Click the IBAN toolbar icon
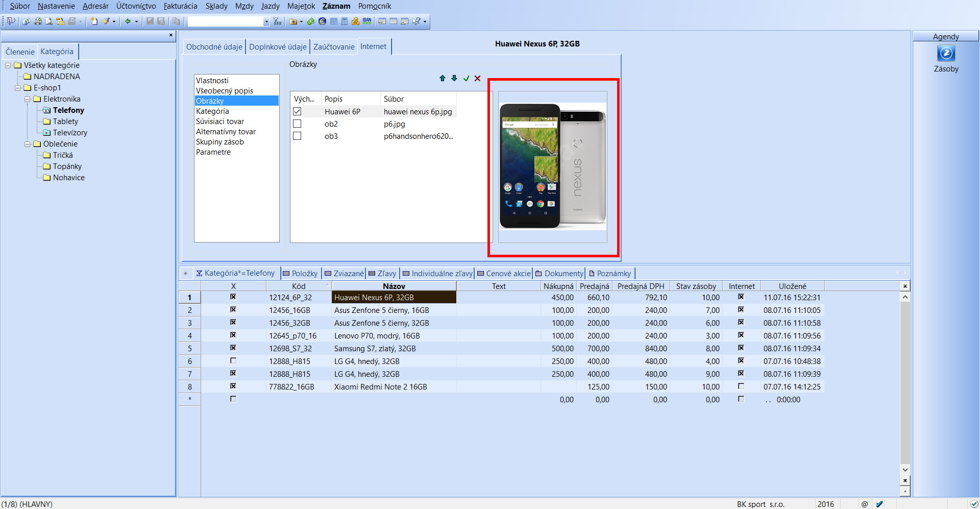Viewport: 980px width, 509px height. [x=367, y=21]
